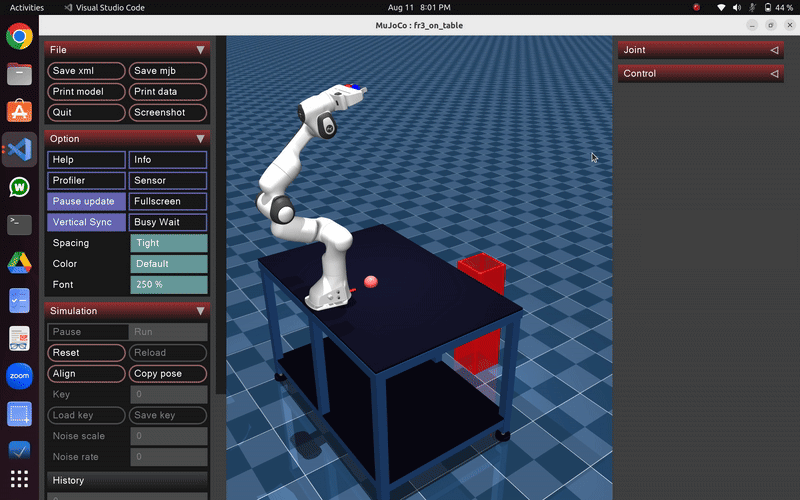Toggle the Help overlay option
The image size is (800, 500).
86,160
